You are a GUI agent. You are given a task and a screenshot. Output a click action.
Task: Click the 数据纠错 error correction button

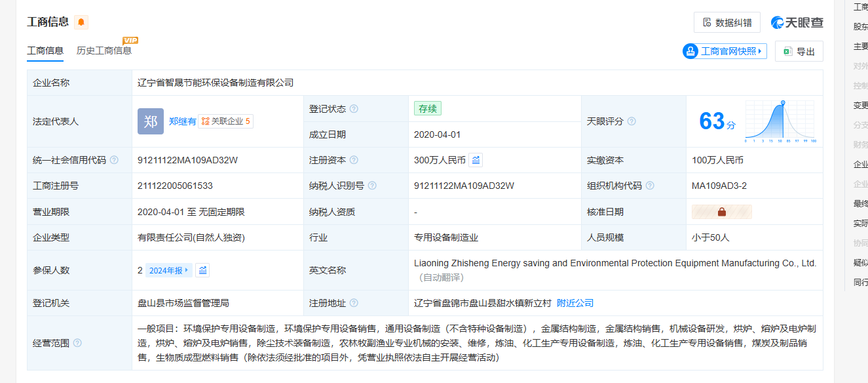[726, 22]
